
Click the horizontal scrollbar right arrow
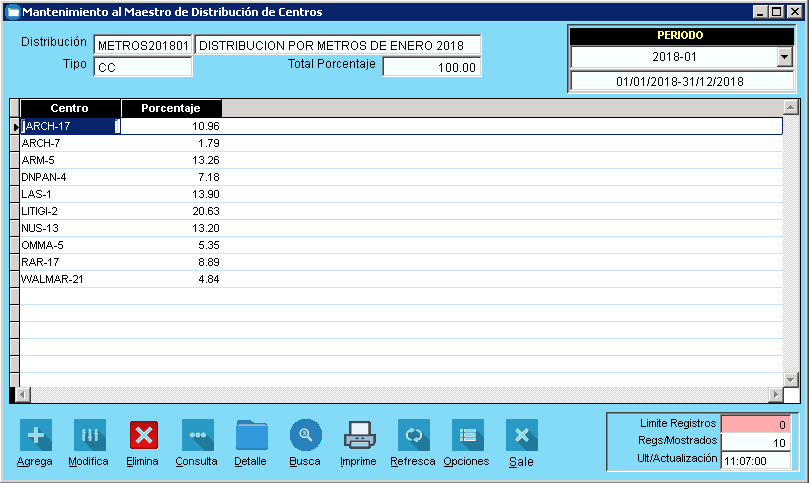point(775,395)
